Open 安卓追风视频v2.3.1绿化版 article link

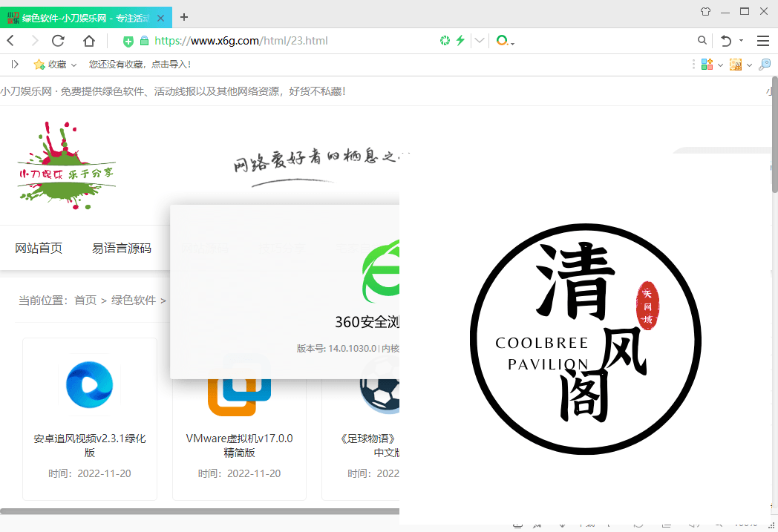point(89,445)
